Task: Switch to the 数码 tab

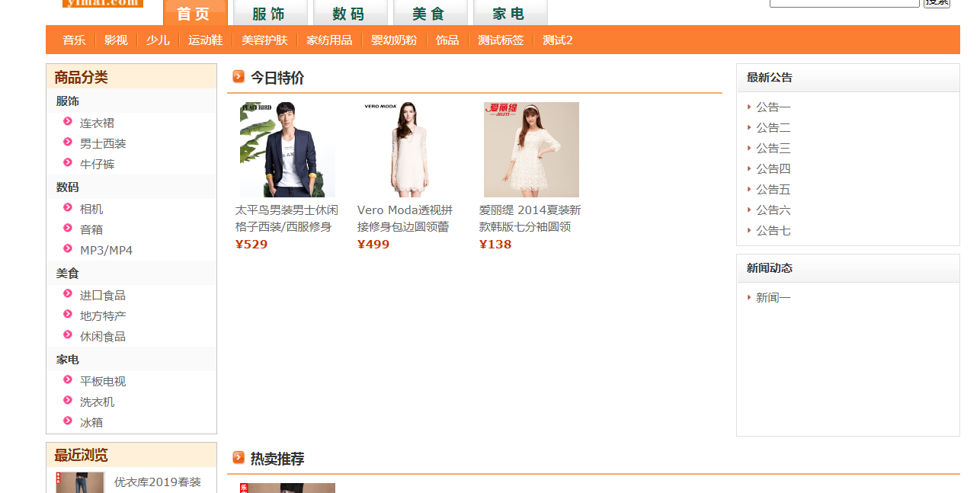Action: pyautogui.click(x=351, y=13)
